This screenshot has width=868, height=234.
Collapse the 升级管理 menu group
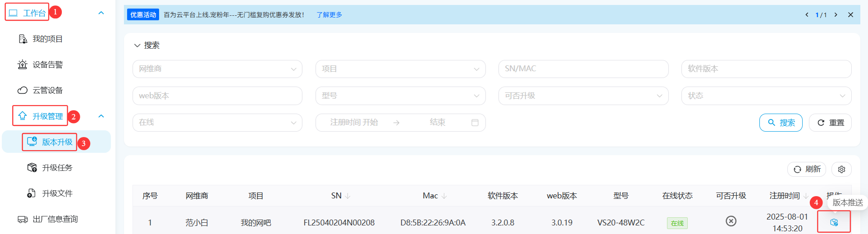101,116
